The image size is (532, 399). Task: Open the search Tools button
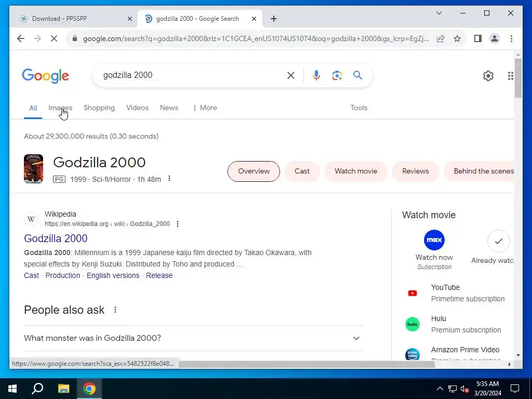[358, 108]
